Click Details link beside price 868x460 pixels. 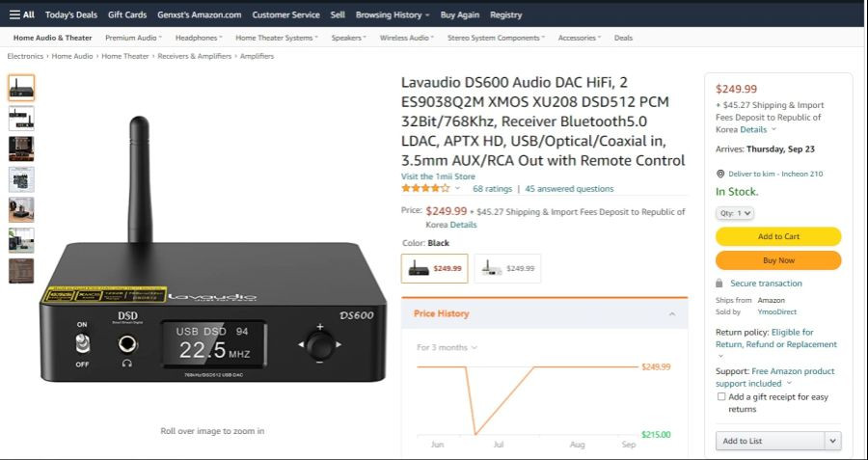pyautogui.click(x=463, y=225)
